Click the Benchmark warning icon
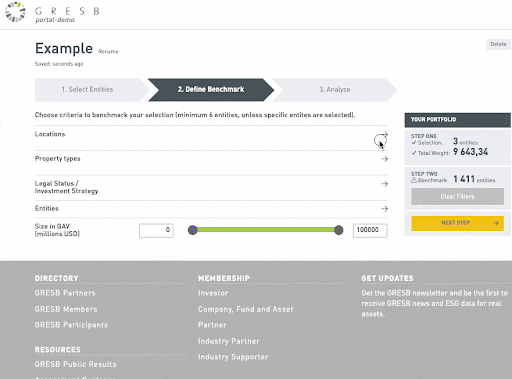Screen dimensions: 512x379 414,180
